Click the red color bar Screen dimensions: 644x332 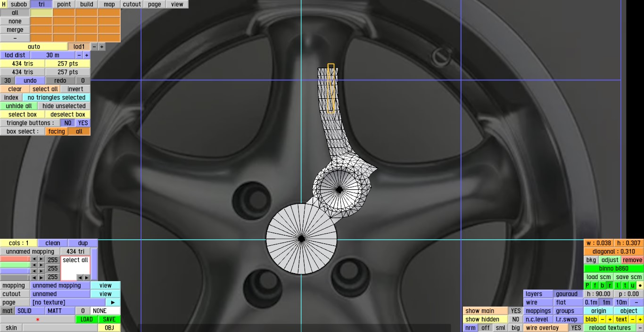[x=15, y=259]
